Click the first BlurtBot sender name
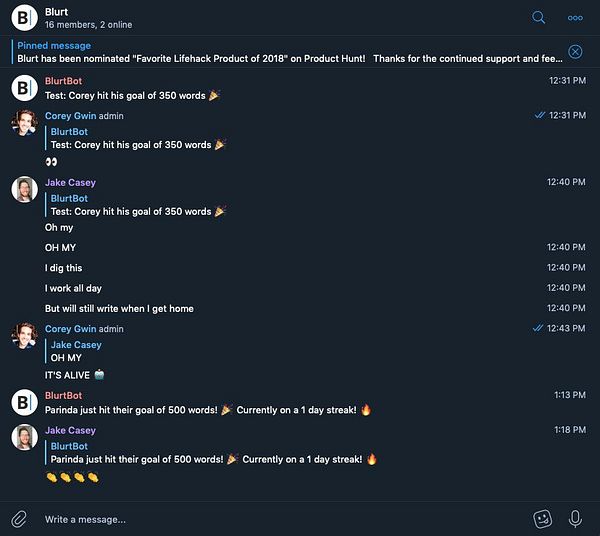 (66, 81)
